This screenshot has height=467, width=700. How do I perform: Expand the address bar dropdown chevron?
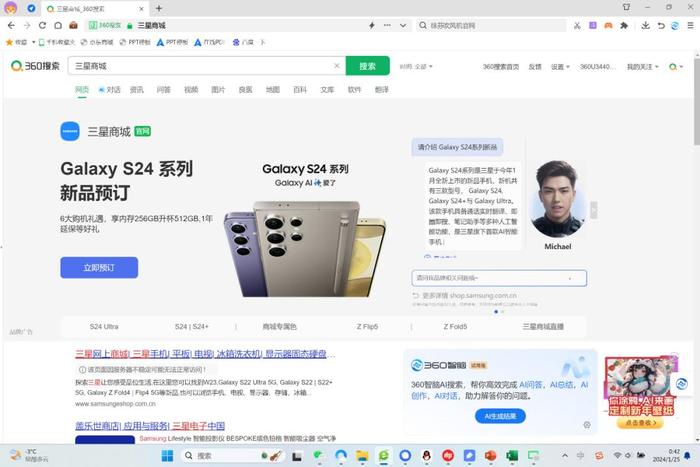[403, 25]
